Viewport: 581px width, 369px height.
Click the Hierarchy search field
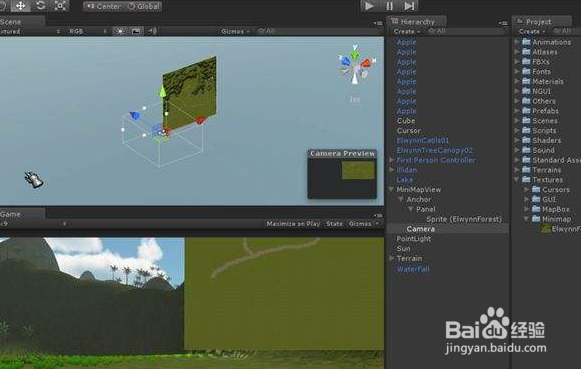466,31
